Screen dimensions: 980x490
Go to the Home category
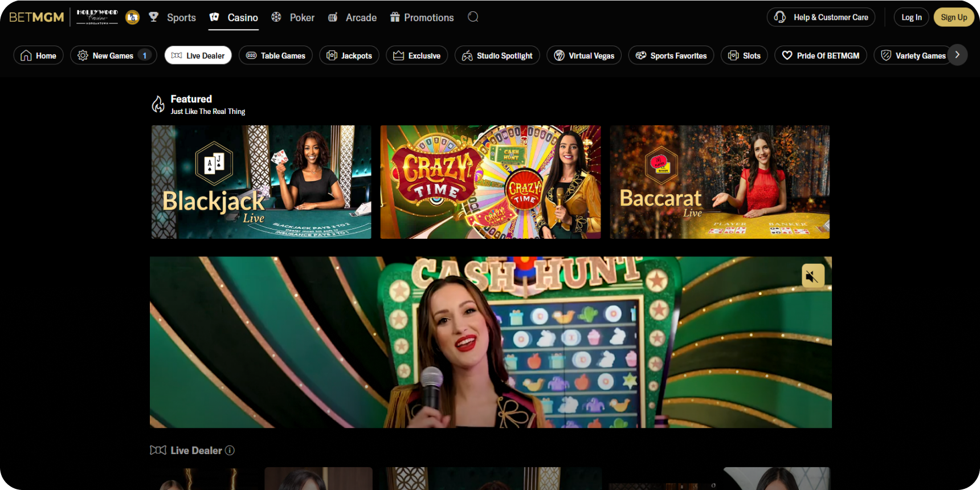[x=38, y=55]
